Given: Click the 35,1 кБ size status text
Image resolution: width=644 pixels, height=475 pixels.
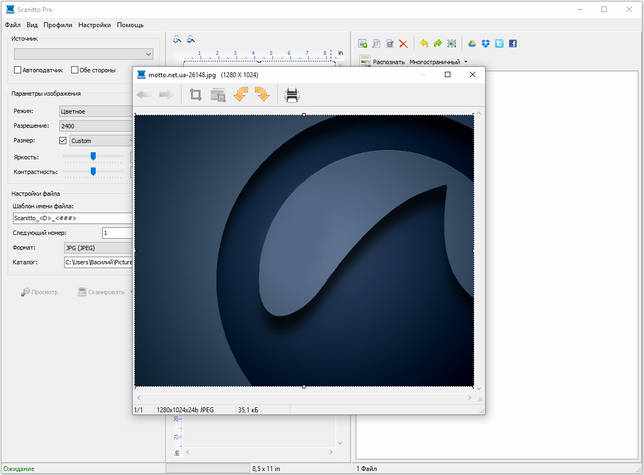Looking at the screenshot, I should coord(248,410).
